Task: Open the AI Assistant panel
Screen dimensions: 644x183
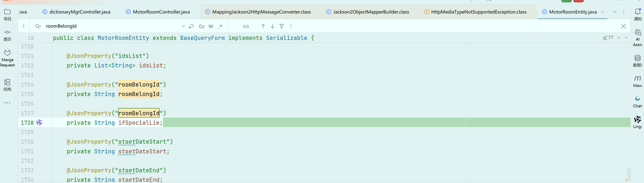Action: pyautogui.click(x=638, y=38)
